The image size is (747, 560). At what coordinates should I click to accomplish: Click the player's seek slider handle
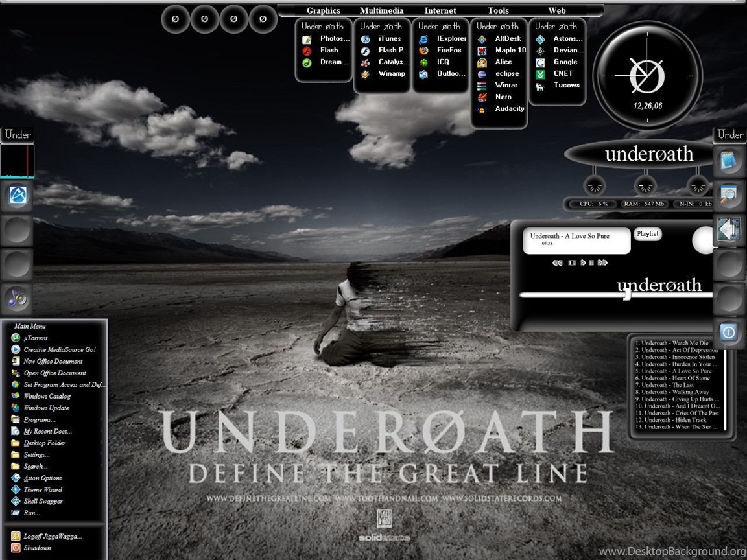pos(628,295)
